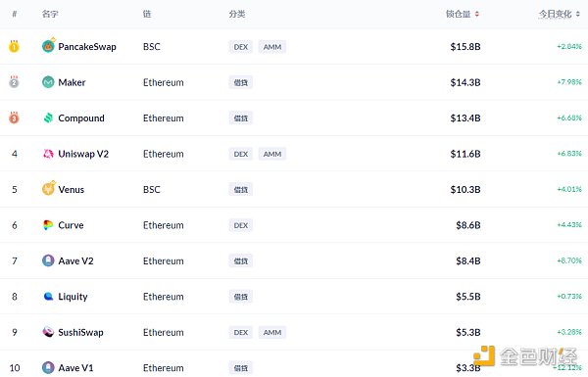Screen dimensions: 588x377
Task: Click the Compound logo icon
Action: 48,118
